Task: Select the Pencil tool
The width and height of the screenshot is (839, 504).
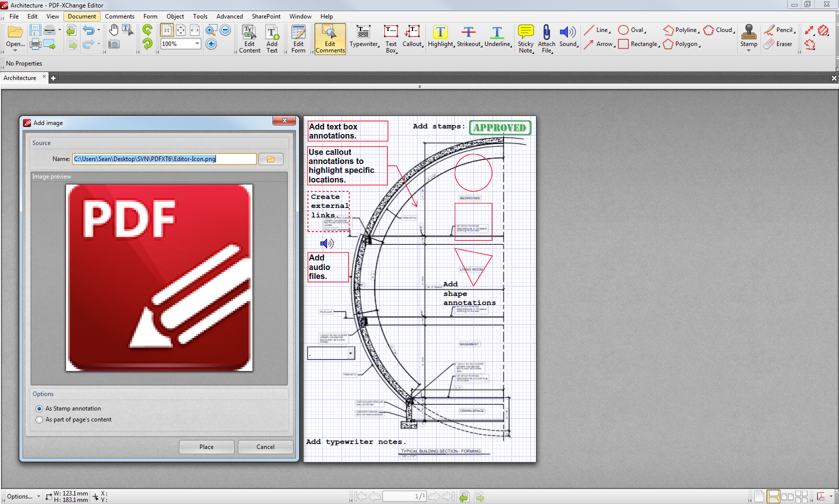Action: (x=778, y=29)
